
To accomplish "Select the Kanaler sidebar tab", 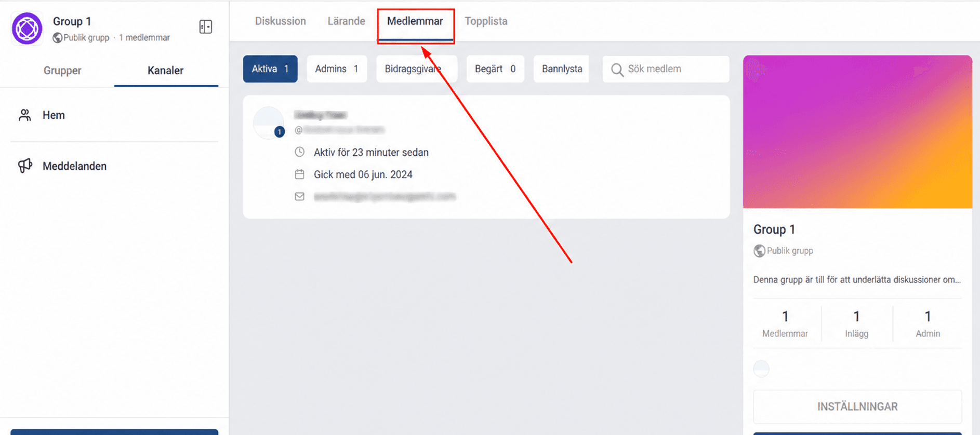I will [165, 71].
